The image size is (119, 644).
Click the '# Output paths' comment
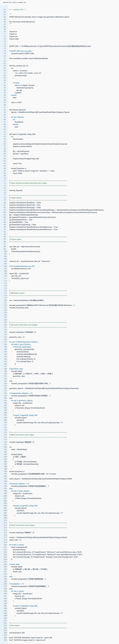click(x=15, y=239)
